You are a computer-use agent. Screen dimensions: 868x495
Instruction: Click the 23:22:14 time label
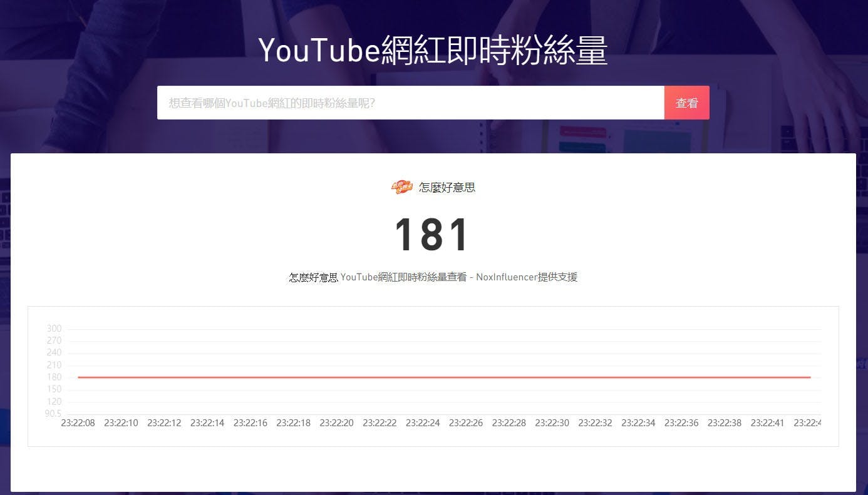coord(207,423)
